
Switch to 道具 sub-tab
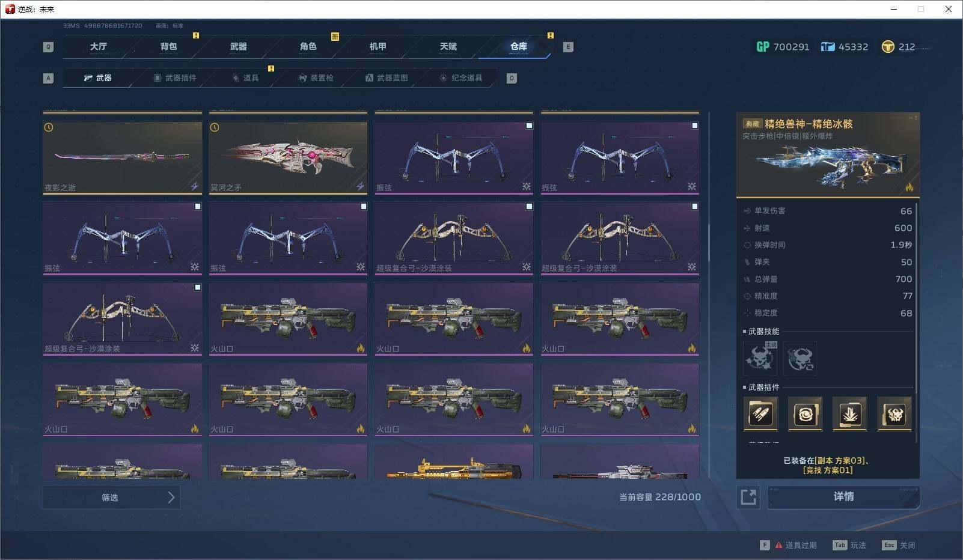(x=245, y=78)
